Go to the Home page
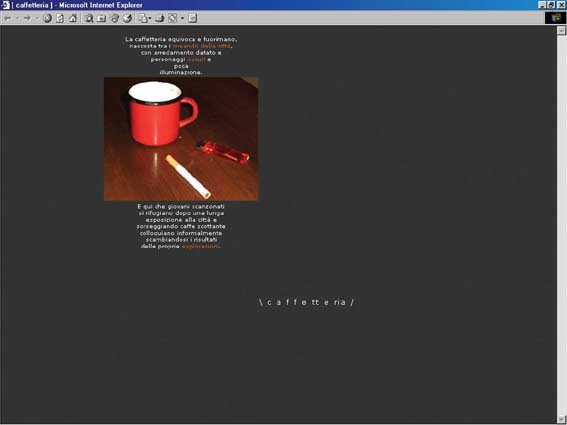Image resolution: width=567 pixels, height=425 pixels. [x=73, y=18]
